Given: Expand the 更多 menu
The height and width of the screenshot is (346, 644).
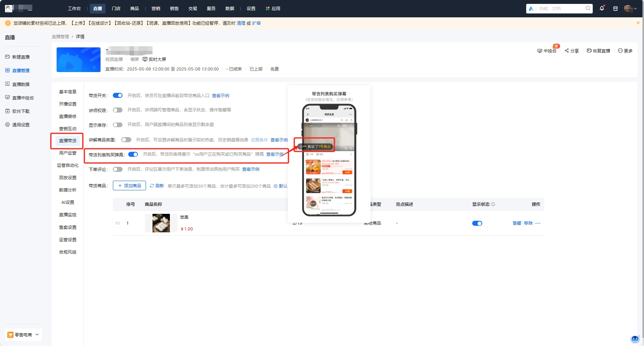Looking at the screenshot, I should click(625, 51).
